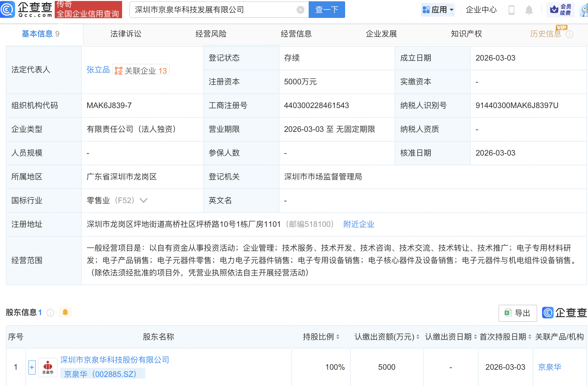Open the 应用 dropdown menu
588x386 pixels.
click(438, 10)
